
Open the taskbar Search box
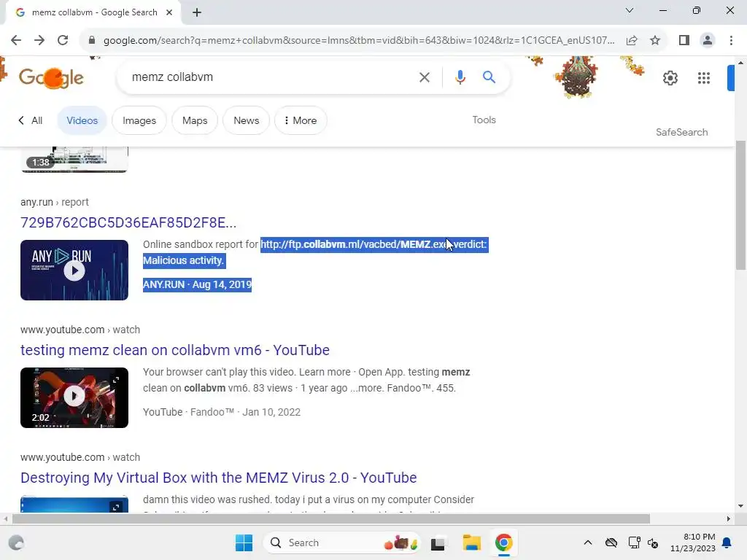pyautogui.click(x=341, y=542)
